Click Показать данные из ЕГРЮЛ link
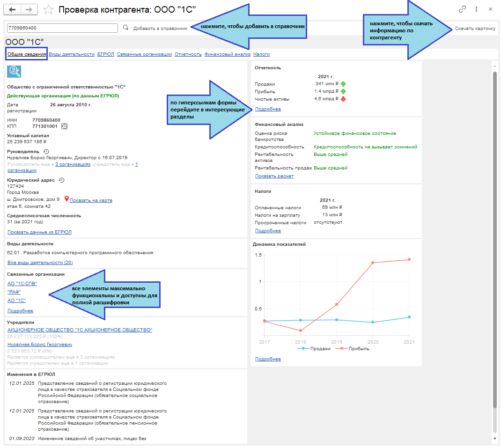The image size is (501, 448). click(40, 232)
